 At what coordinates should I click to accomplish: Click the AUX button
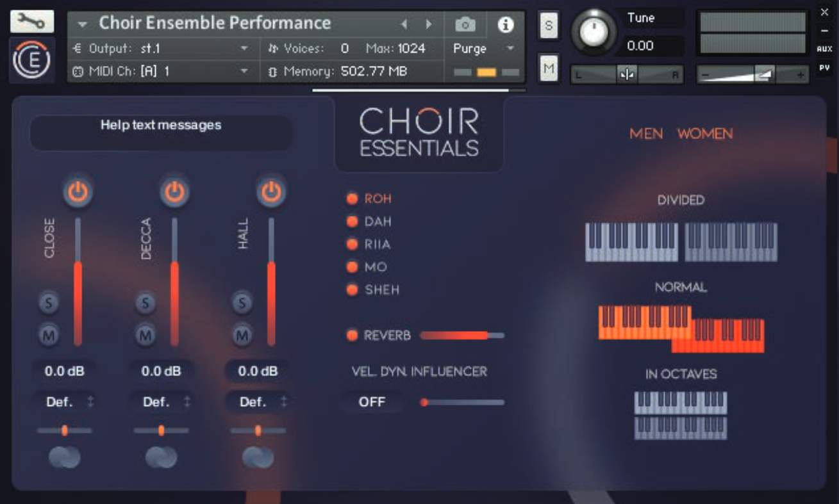[825, 47]
